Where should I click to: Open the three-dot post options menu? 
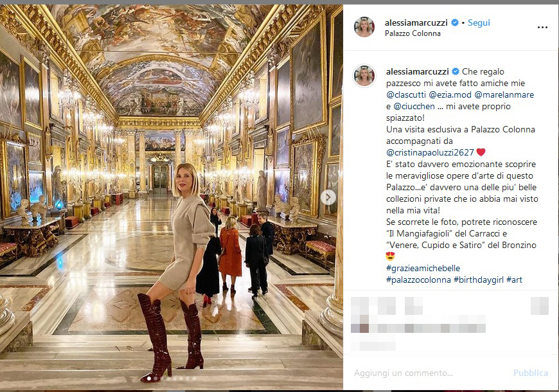coord(542,28)
